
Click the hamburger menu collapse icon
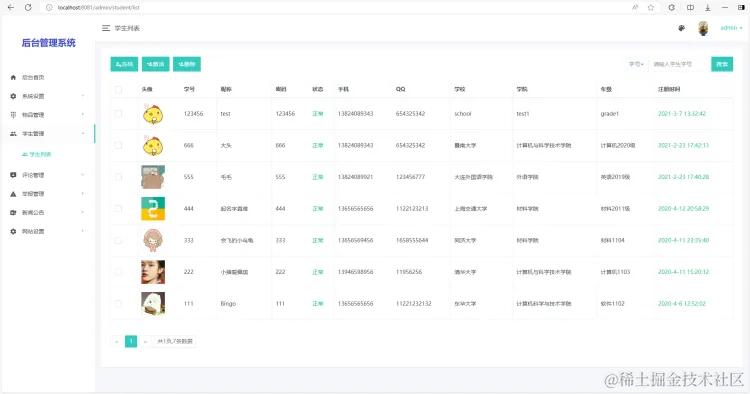[106, 28]
